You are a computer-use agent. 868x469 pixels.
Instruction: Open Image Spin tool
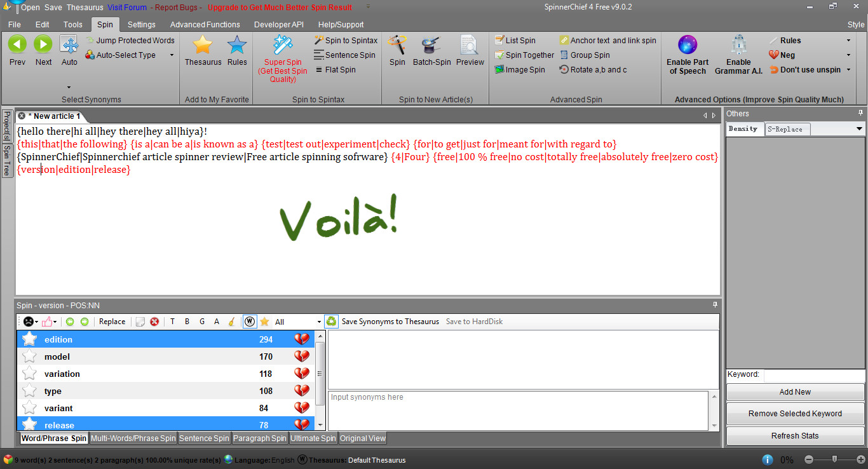point(520,70)
